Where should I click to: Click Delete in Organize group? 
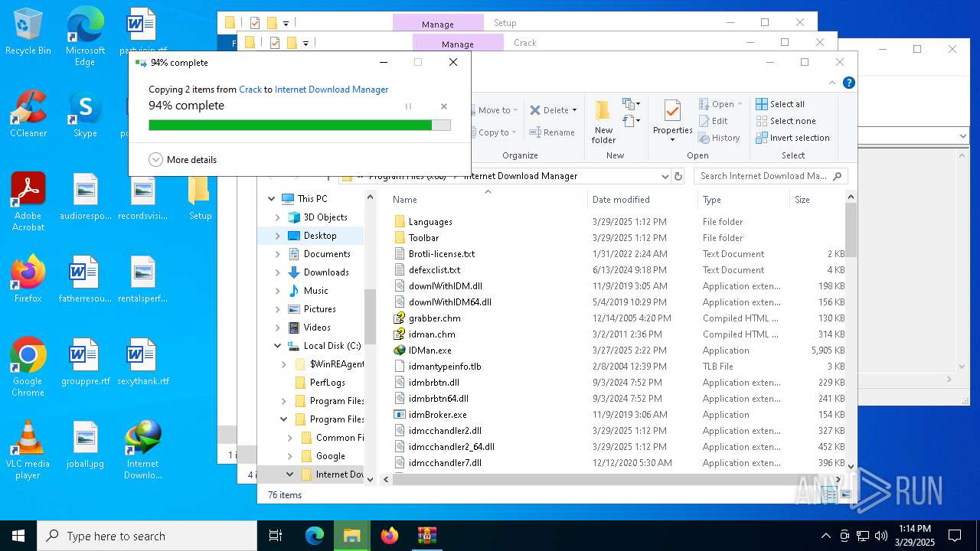point(554,110)
